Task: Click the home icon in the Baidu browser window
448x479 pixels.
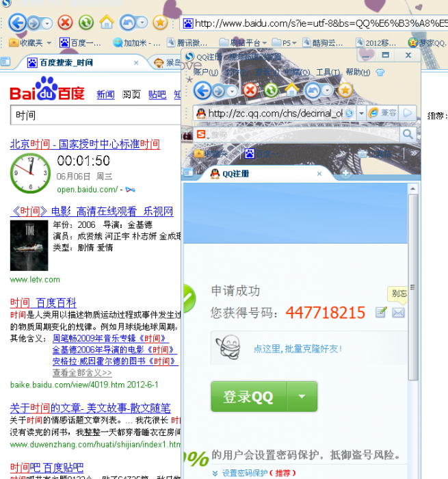Action: [107, 22]
